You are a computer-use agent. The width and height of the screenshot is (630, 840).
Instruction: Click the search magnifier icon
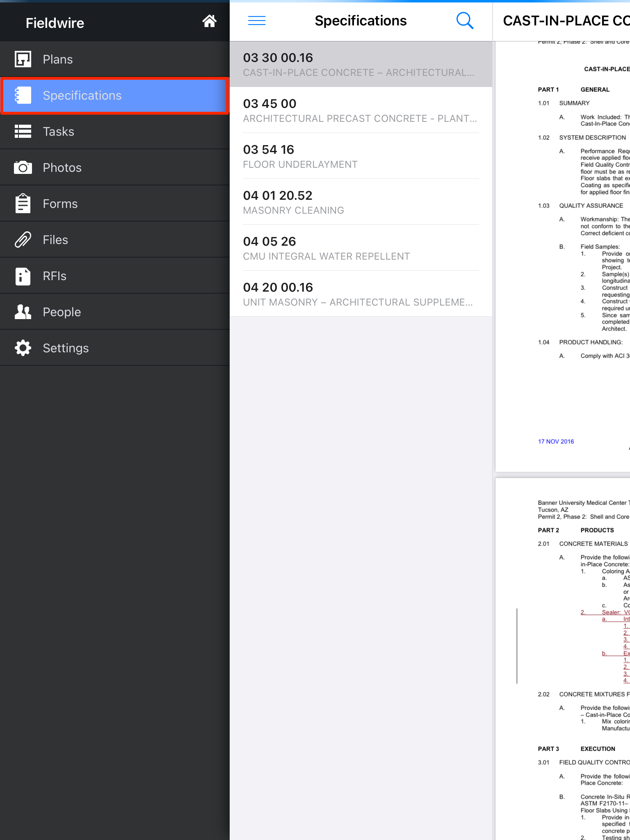(465, 21)
